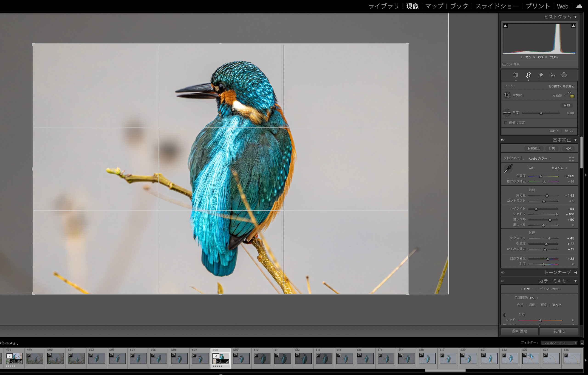The image size is (588, 375).
Task: Select filmstrip thumbnail 504
Action: point(138,358)
